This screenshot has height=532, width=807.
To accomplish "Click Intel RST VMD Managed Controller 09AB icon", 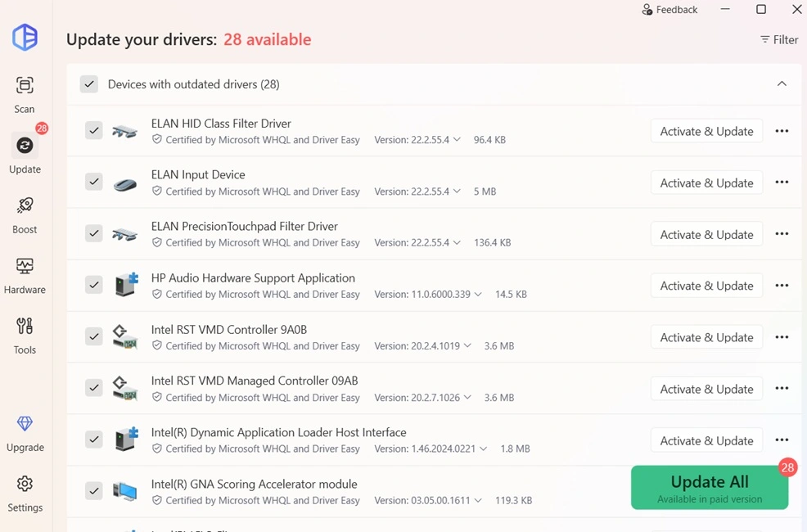I will tap(125, 388).
